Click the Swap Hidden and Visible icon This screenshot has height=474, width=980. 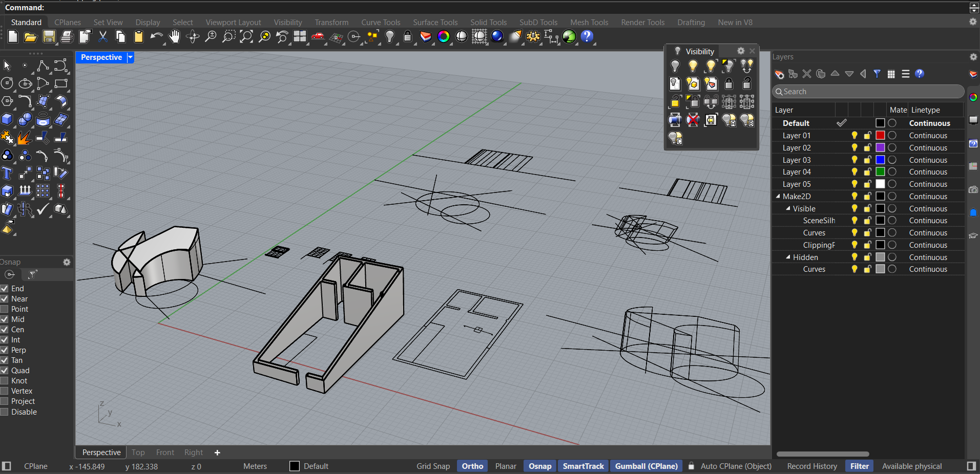[x=747, y=66]
